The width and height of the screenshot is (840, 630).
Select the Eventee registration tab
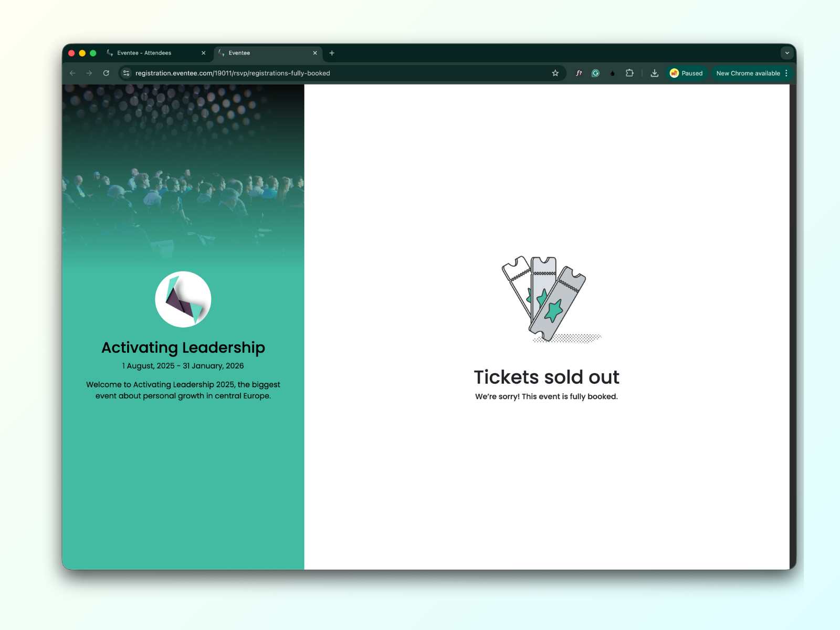coord(262,53)
